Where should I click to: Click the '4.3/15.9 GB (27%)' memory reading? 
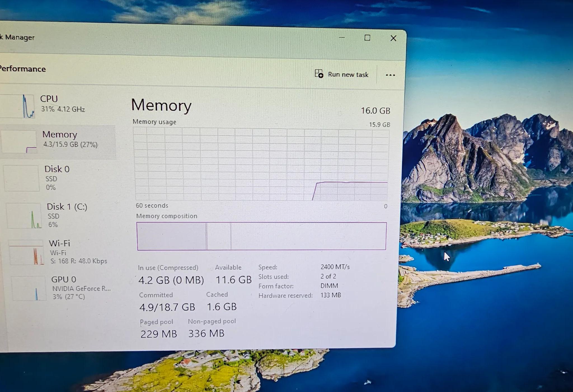(x=71, y=145)
